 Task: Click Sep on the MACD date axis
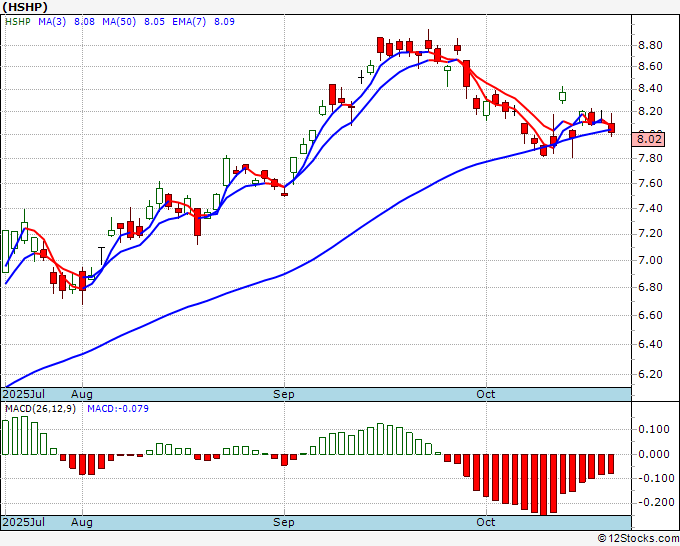tap(284, 522)
